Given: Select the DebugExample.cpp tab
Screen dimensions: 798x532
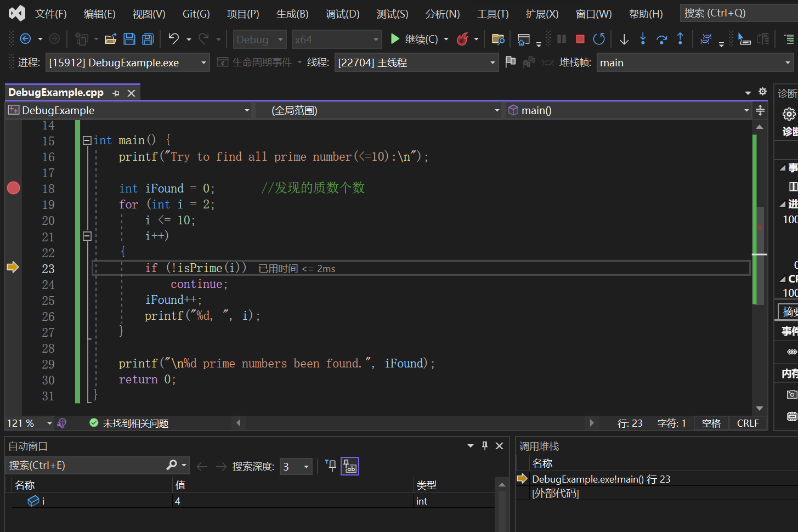Looking at the screenshot, I should click(x=56, y=92).
